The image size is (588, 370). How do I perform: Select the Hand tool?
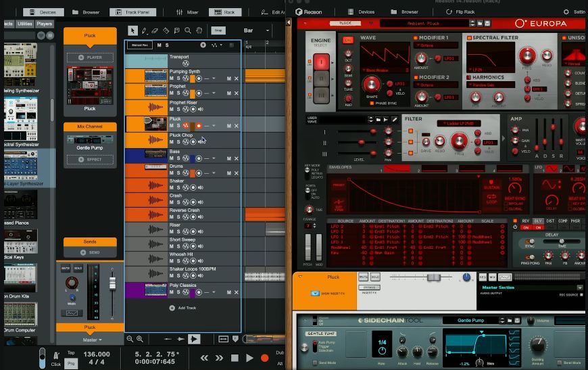click(x=199, y=30)
